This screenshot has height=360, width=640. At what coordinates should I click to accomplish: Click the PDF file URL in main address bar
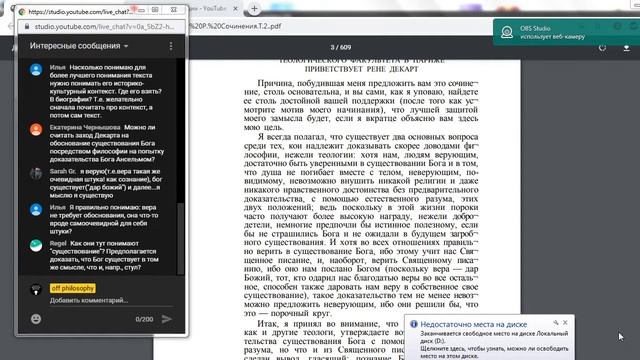pos(235,26)
